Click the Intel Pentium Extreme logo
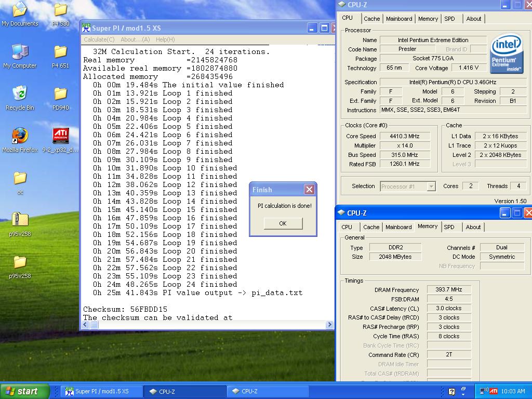Image resolution: width=532 pixels, height=399 pixels. pyautogui.click(x=506, y=53)
